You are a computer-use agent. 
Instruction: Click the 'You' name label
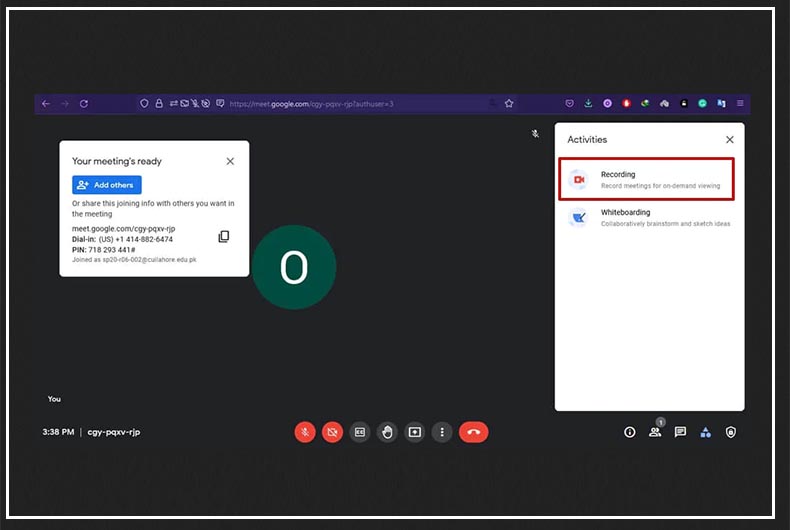(54, 399)
